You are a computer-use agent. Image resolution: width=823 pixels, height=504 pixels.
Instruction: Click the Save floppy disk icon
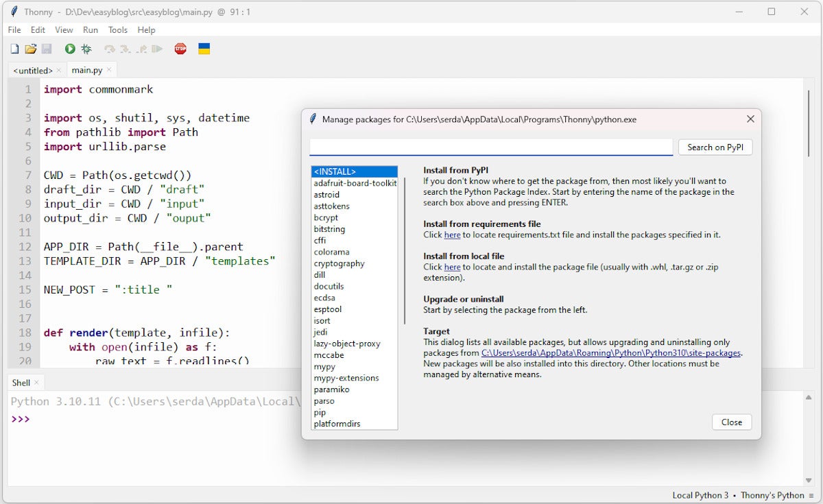[x=47, y=49]
